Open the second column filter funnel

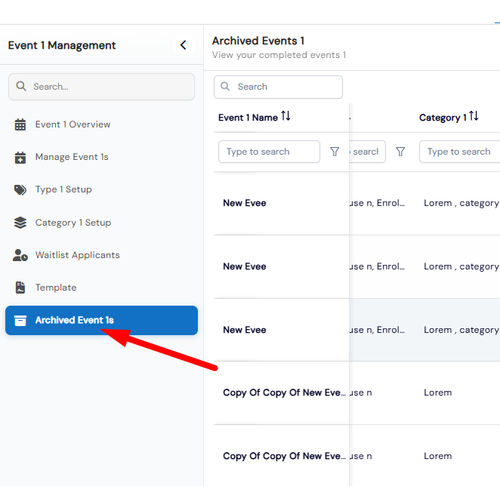[x=400, y=152]
